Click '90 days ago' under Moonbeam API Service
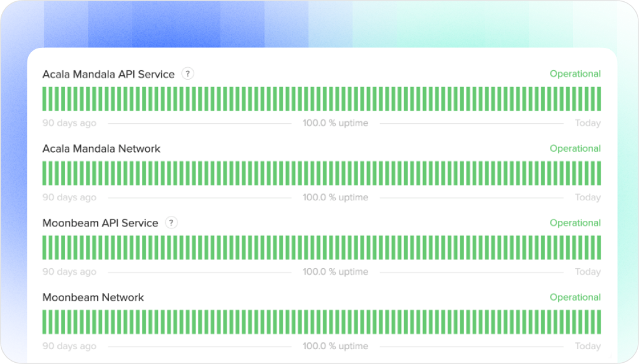This screenshot has height=364, width=639. click(69, 272)
